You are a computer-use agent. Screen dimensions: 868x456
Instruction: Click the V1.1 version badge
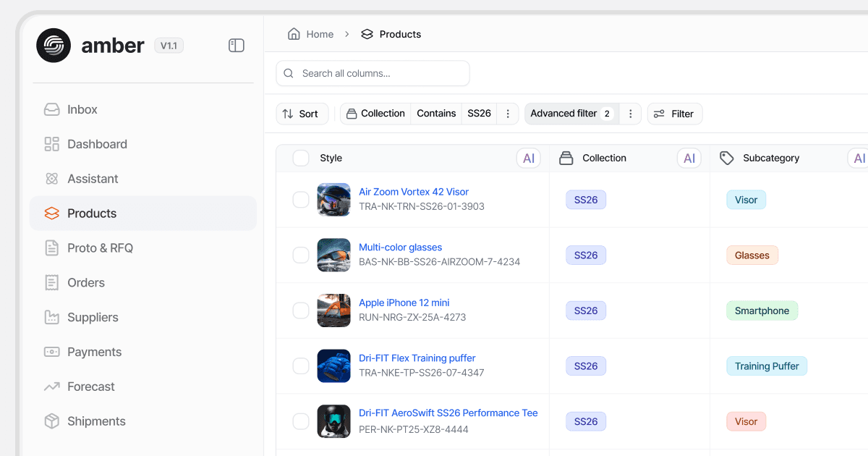pyautogui.click(x=169, y=46)
